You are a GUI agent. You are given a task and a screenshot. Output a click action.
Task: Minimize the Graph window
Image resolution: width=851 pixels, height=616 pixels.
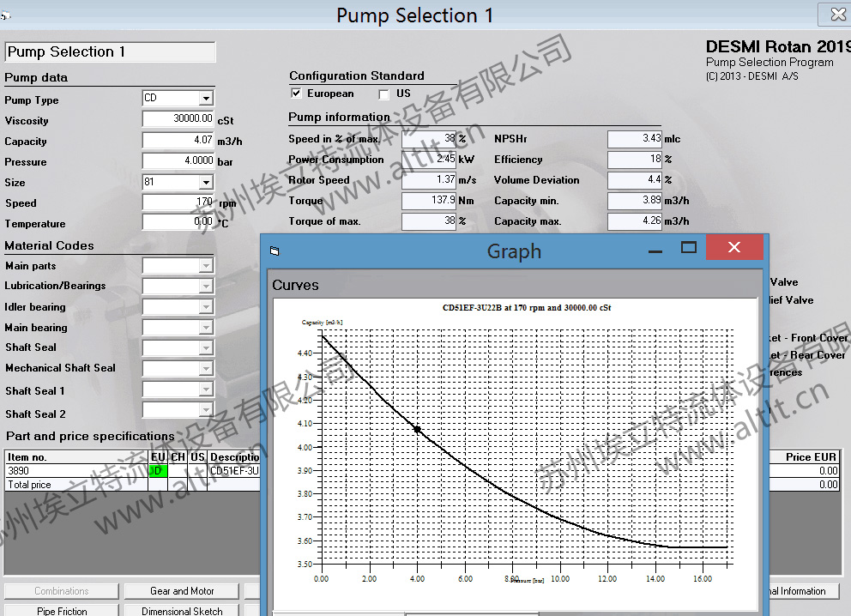(x=655, y=251)
